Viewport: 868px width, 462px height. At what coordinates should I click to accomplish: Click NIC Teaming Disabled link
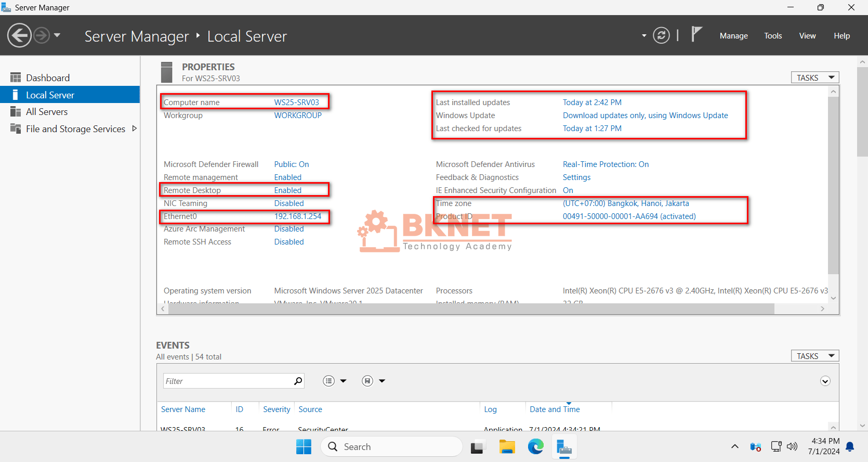(289, 203)
